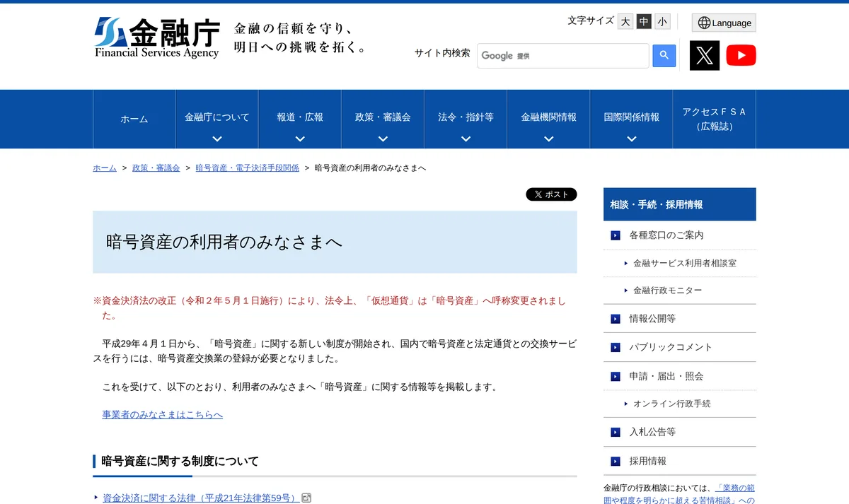Click arrow icon next to 申請・届出・照会
Image resolution: width=849 pixels, height=504 pixels.
[x=616, y=376]
